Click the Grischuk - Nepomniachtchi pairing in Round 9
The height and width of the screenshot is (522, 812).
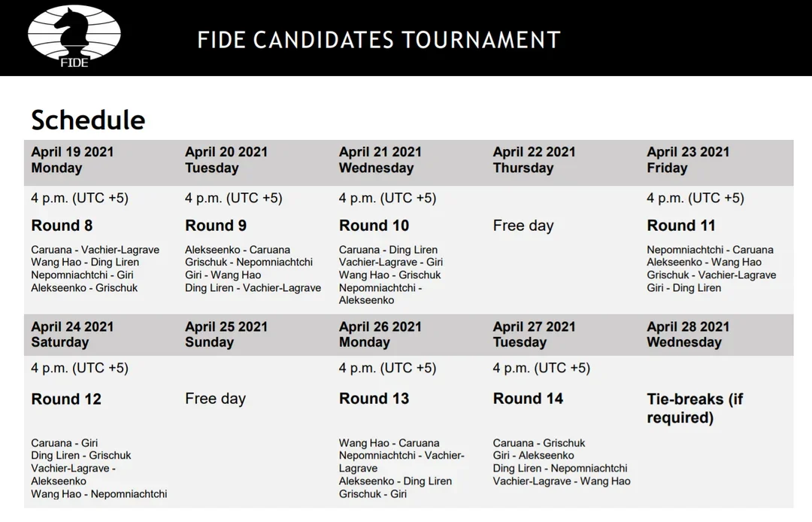[x=249, y=263]
